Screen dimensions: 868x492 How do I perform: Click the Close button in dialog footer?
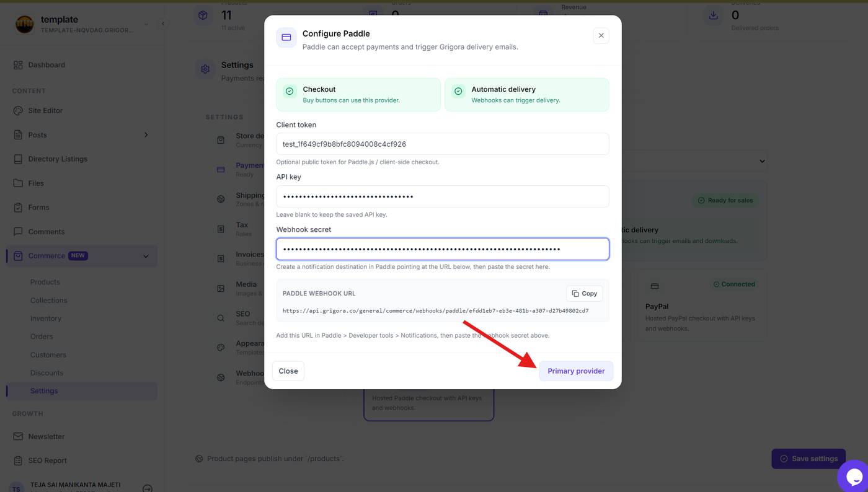point(288,371)
